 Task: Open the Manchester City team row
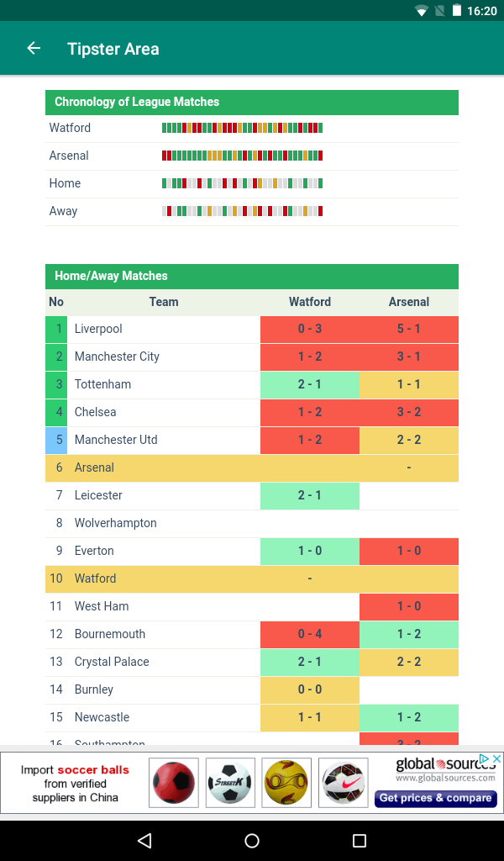252,357
